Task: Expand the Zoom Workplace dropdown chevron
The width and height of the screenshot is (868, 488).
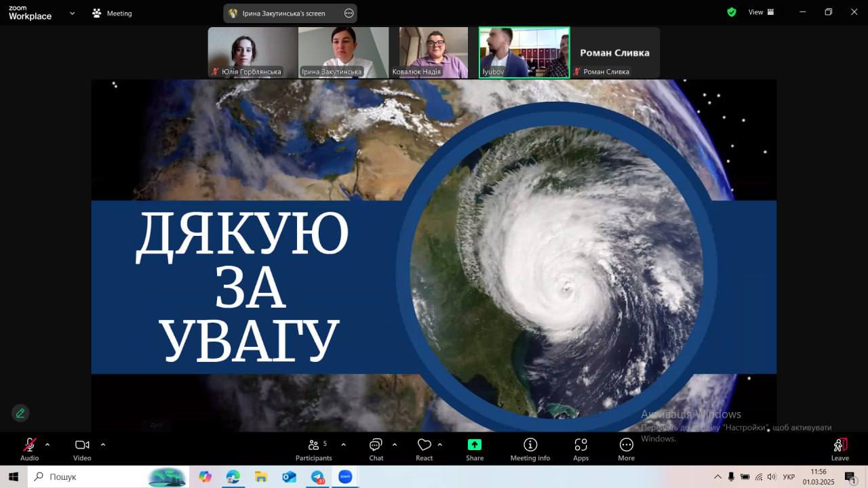Action: (x=73, y=13)
